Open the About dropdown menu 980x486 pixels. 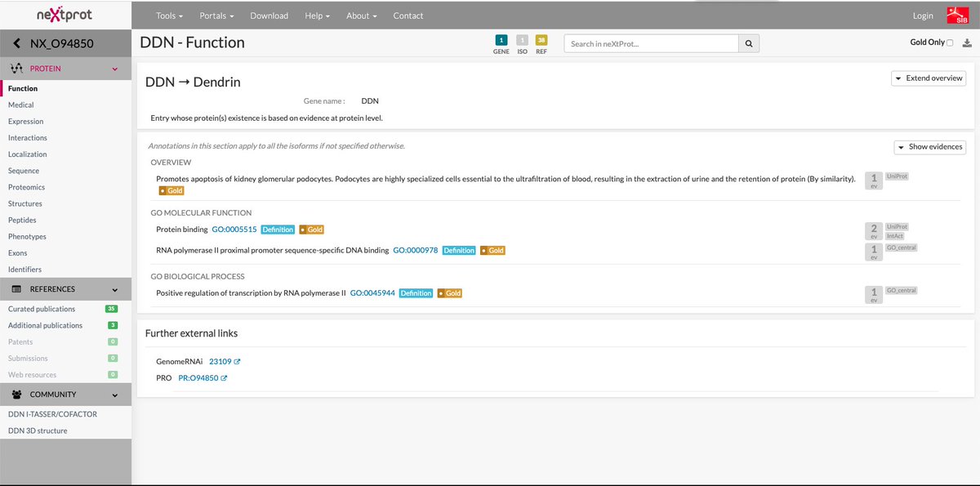pos(361,16)
